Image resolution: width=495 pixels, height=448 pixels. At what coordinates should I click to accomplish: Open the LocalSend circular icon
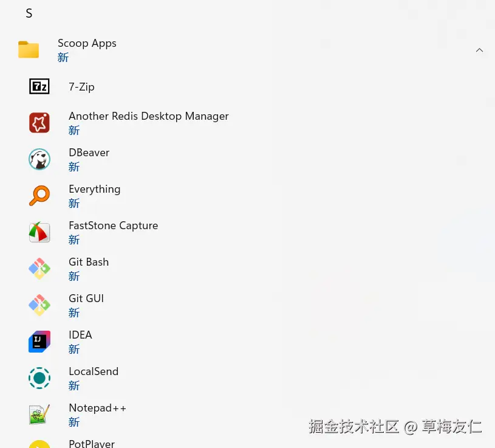pyautogui.click(x=39, y=378)
